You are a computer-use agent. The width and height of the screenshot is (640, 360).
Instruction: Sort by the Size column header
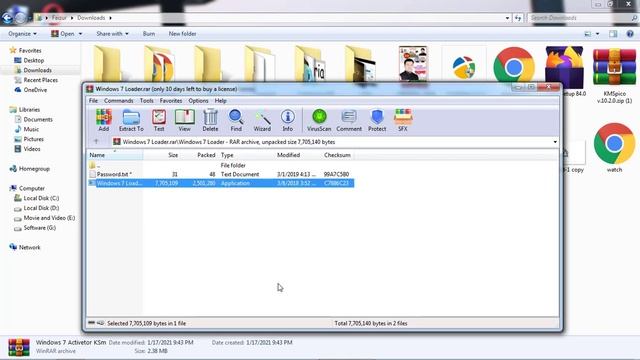pos(162,155)
